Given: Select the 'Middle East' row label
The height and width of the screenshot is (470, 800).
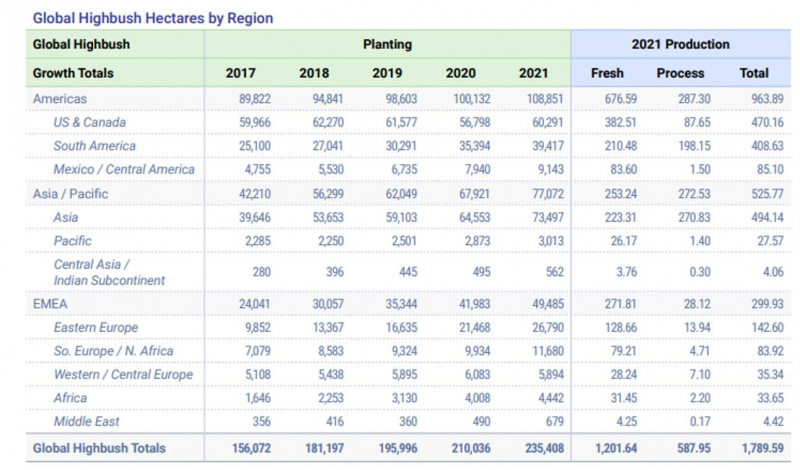Looking at the screenshot, I should pyautogui.click(x=86, y=422).
